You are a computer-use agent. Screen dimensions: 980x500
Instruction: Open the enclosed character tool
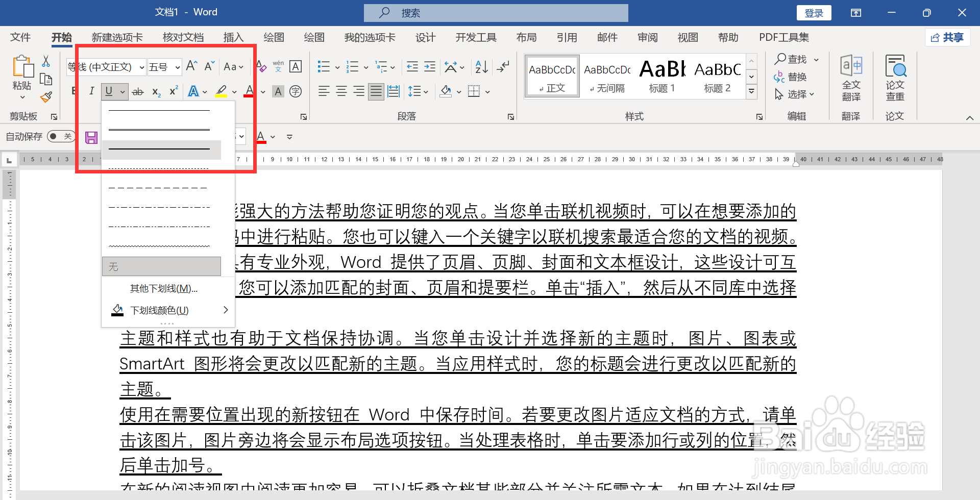pos(296,91)
